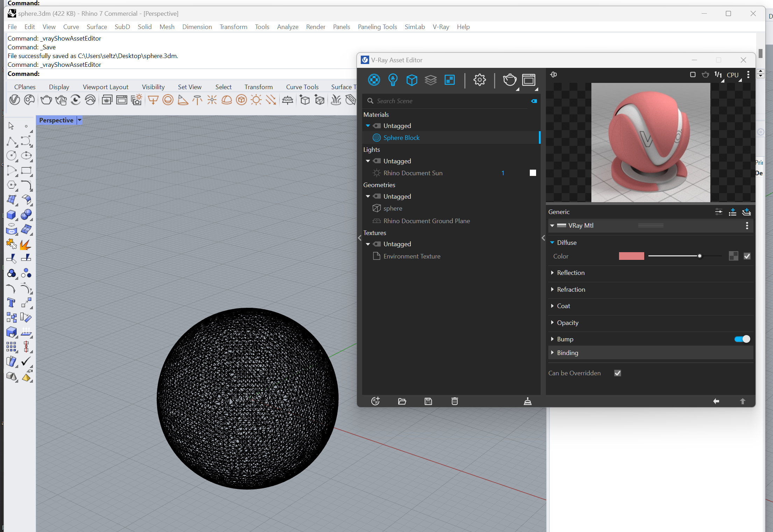Enable the Can be Overridden checkbox
Viewport: 773px width, 532px height.
(618, 373)
